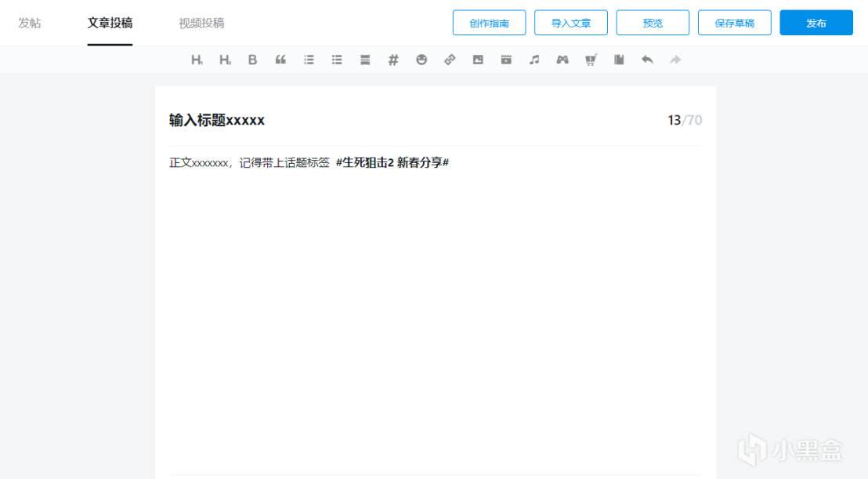Insert horizontal divider line
Screen dimensions: 868x479
[x=365, y=60]
